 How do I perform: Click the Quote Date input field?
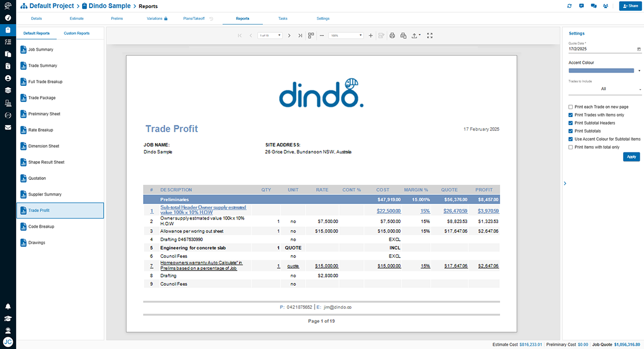pos(601,49)
